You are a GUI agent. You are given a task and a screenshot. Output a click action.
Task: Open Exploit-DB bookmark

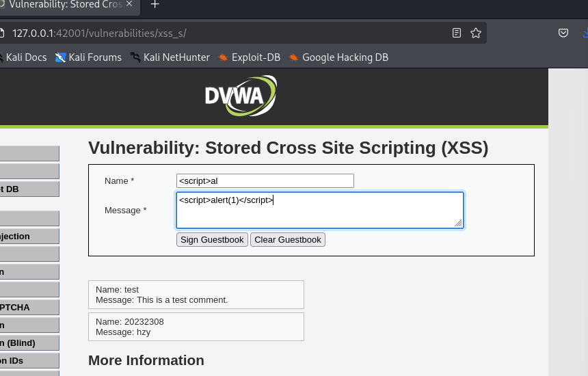250,57
